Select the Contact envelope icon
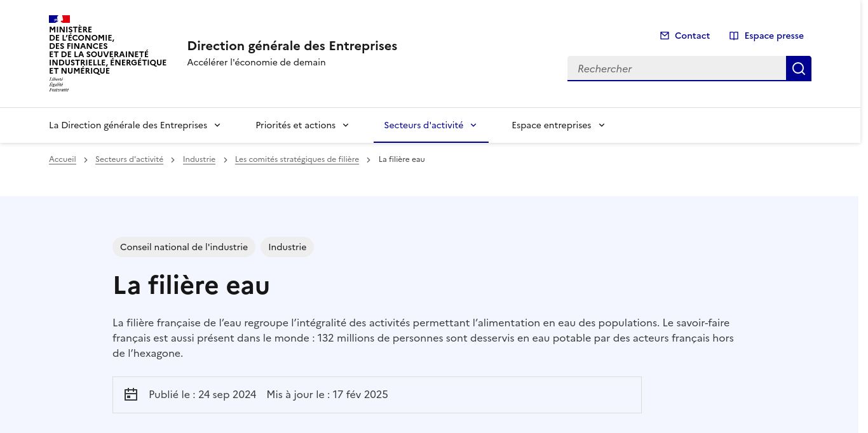The width and height of the screenshot is (868, 433). (x=665, y=36)
